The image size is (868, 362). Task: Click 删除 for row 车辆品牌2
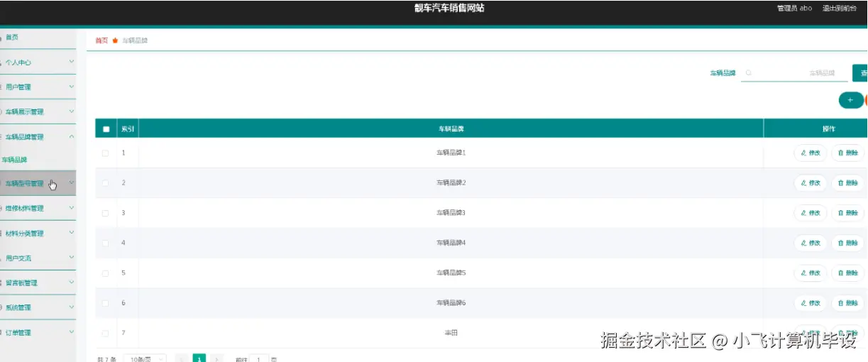pos(848,183)
